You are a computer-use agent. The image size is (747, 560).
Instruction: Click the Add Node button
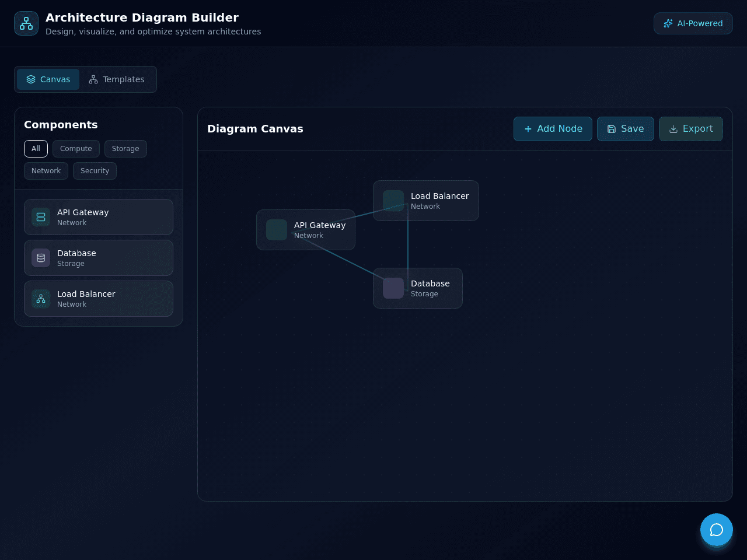click(553, 129)
